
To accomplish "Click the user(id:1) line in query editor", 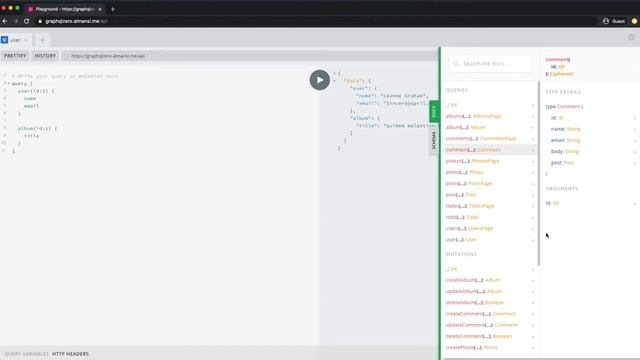I will point(36,91).
